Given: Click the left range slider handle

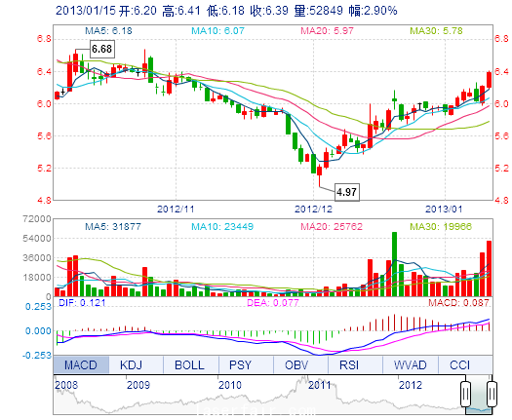Looking at the screenshot, I should (465, 394).
